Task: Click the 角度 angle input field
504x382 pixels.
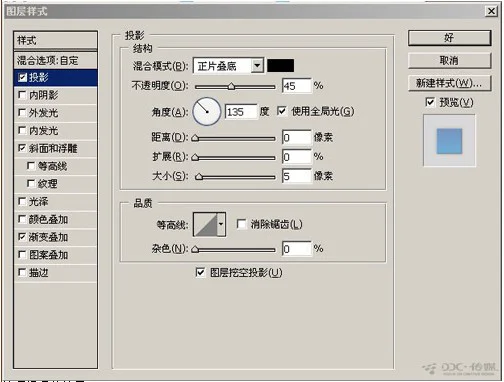Action: pos(241,112)
